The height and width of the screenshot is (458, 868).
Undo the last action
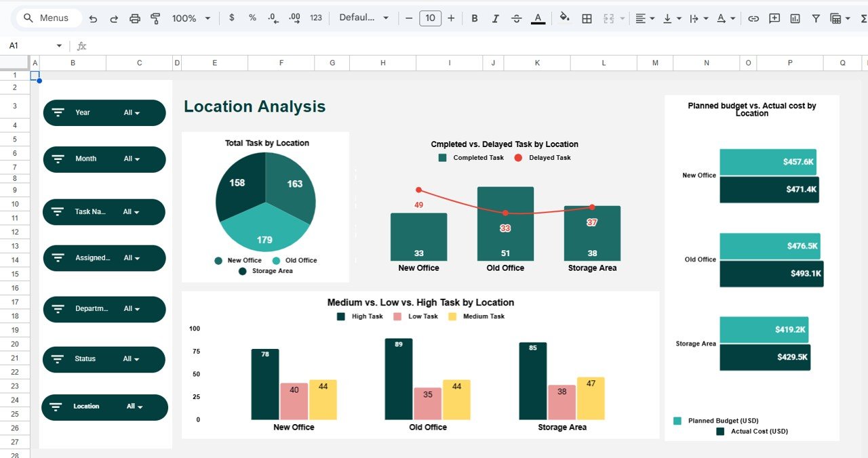(x=93, y=18)
